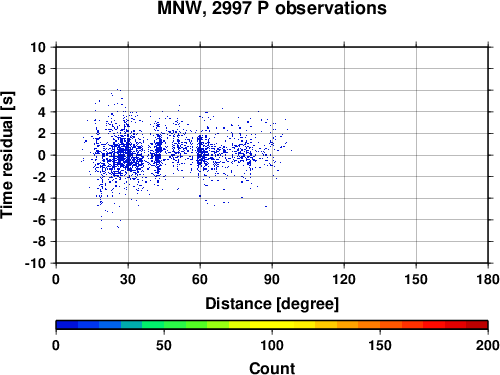Screen dimensions: 500x375
Task: Click the y-axis tick label '2'
Action: tap(42, 134)
